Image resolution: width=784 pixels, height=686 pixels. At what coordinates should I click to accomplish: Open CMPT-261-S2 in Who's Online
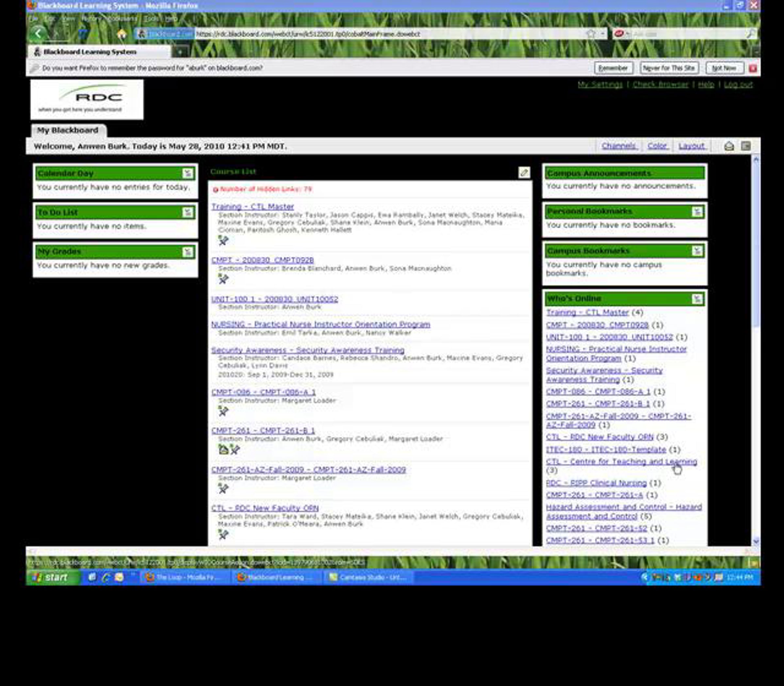pos(596,529)
